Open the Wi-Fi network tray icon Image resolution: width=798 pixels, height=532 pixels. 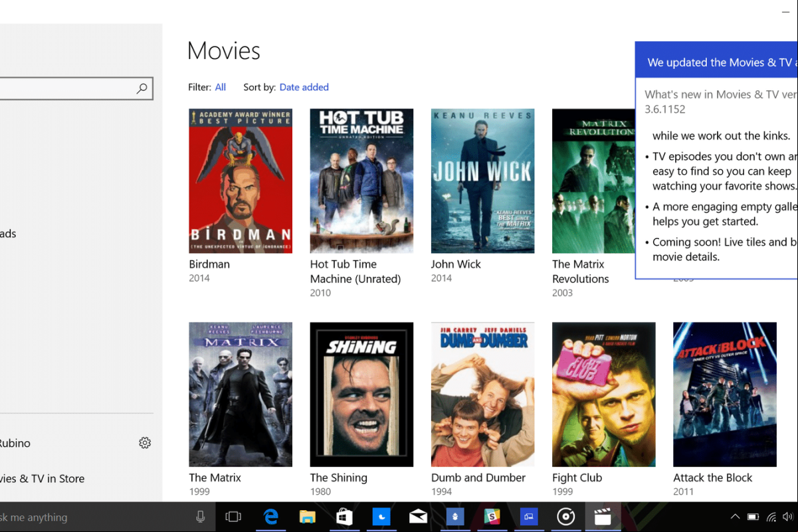tap(771, 517)
